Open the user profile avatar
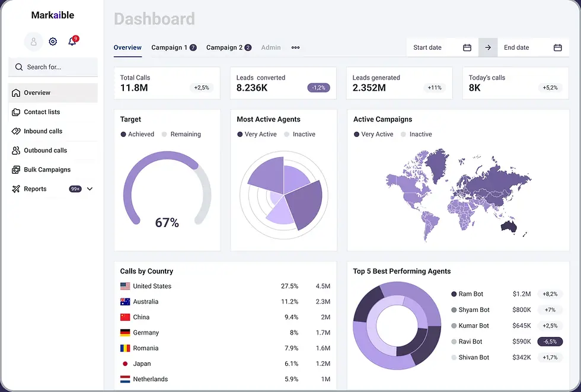The image size is (581, 392). click(x=33, y=42)
